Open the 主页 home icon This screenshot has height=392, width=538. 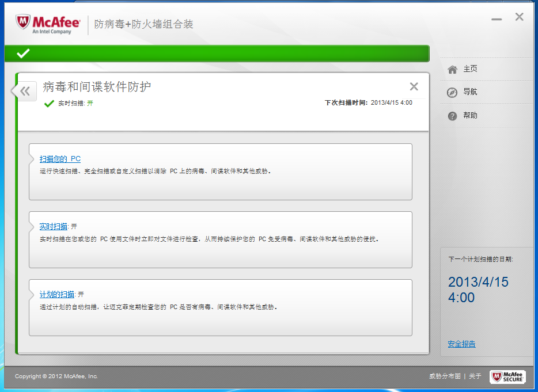[x=453, y=69]
